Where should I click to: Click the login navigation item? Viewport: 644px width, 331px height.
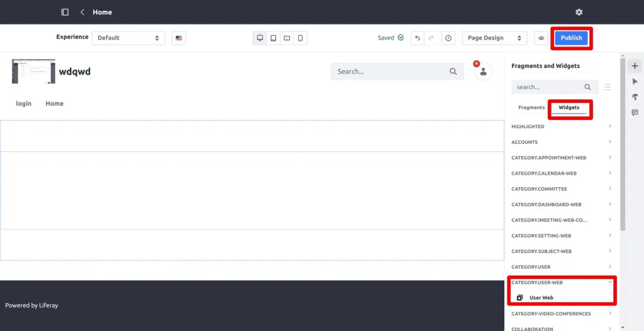pos(23,104)
